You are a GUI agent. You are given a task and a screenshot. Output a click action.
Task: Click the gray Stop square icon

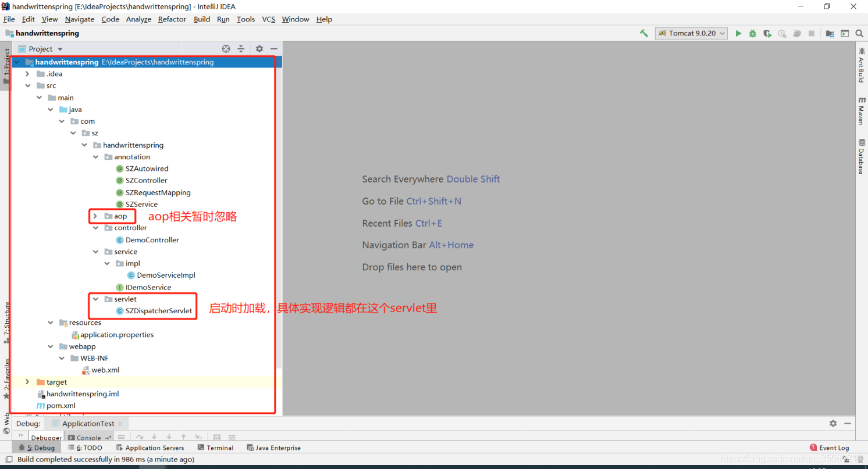tap(812, 33)
